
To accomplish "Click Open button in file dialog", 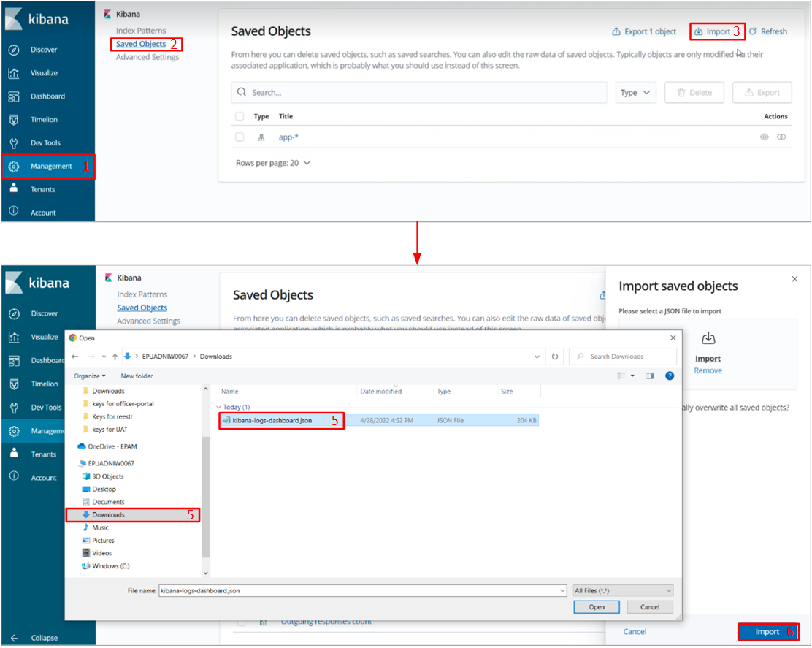I will 597,608.
